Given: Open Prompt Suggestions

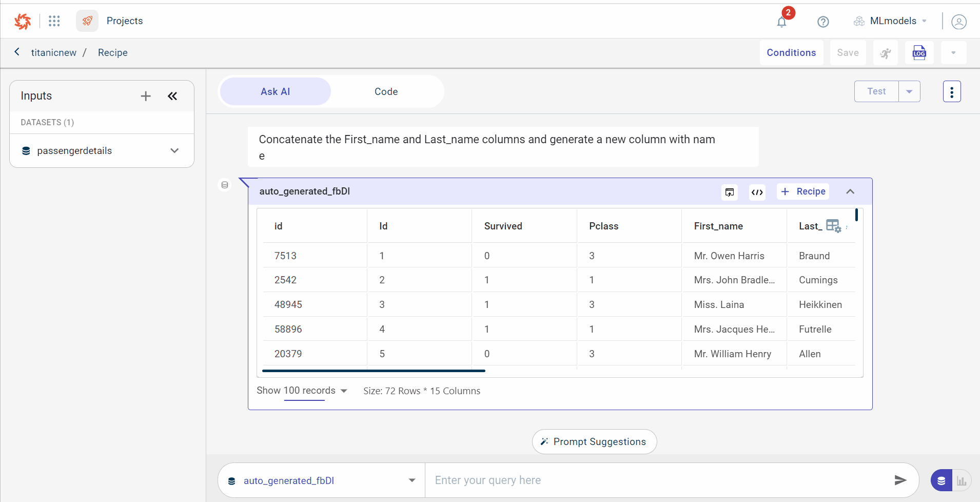Looking at the screenshot, I should pos(594,442).
